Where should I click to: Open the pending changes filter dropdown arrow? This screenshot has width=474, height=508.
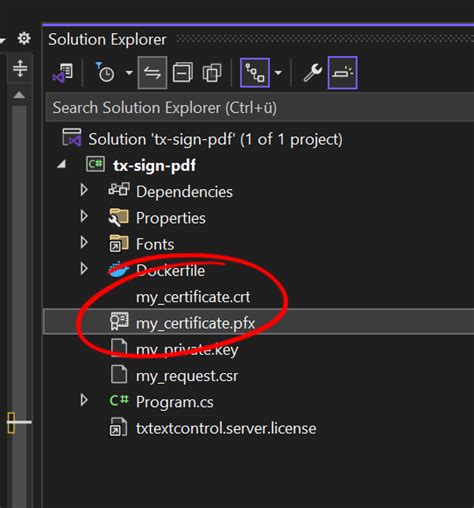[129, 73]
